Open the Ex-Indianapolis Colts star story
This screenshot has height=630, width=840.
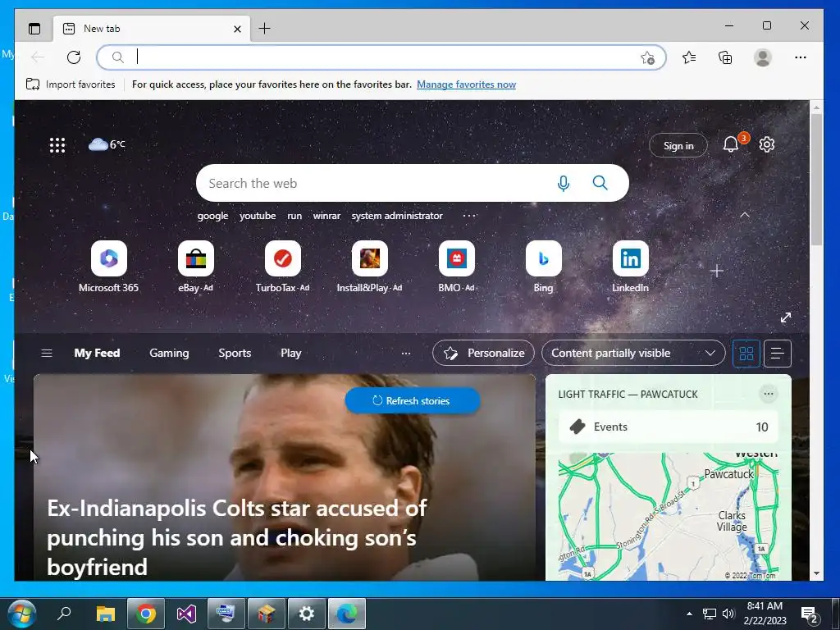pyautogui.click(x=285, y=477)
